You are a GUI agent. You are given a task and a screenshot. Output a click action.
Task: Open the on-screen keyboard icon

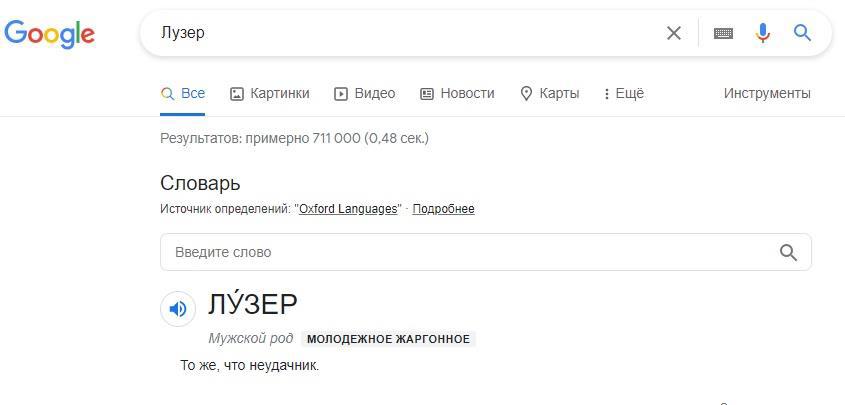723,33
